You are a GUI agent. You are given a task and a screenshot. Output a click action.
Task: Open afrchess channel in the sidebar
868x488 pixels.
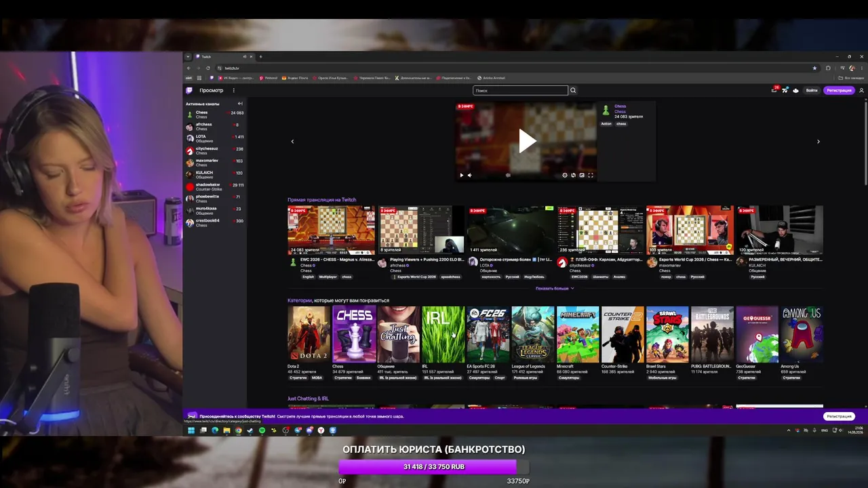click(x=214, y=126)
